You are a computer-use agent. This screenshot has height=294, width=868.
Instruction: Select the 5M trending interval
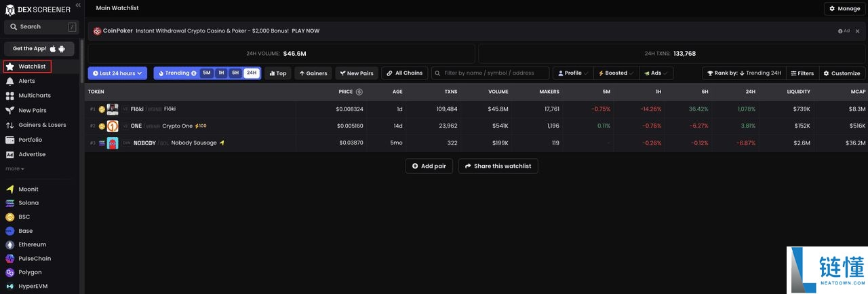[207, 73]
